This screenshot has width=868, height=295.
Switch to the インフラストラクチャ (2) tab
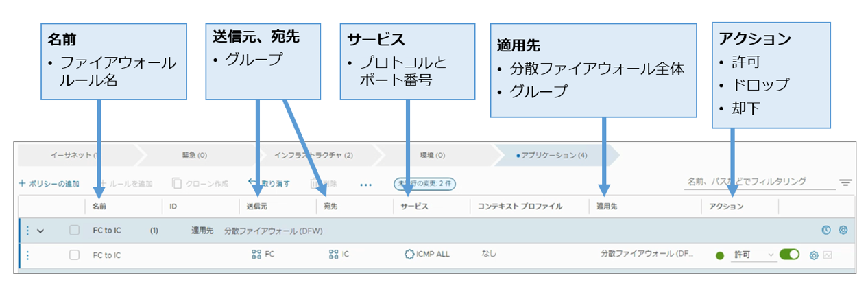click(313, 156)
